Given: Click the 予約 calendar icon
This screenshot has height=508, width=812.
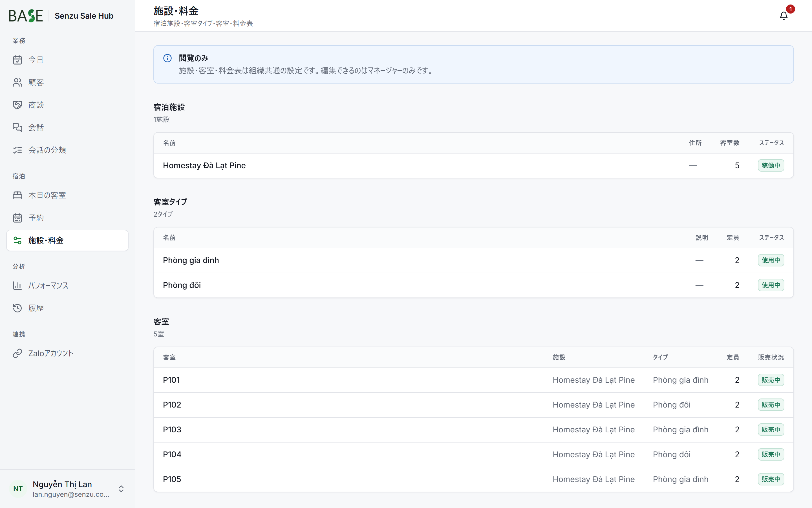Looking at the screenshot, I should click(17, 218).
